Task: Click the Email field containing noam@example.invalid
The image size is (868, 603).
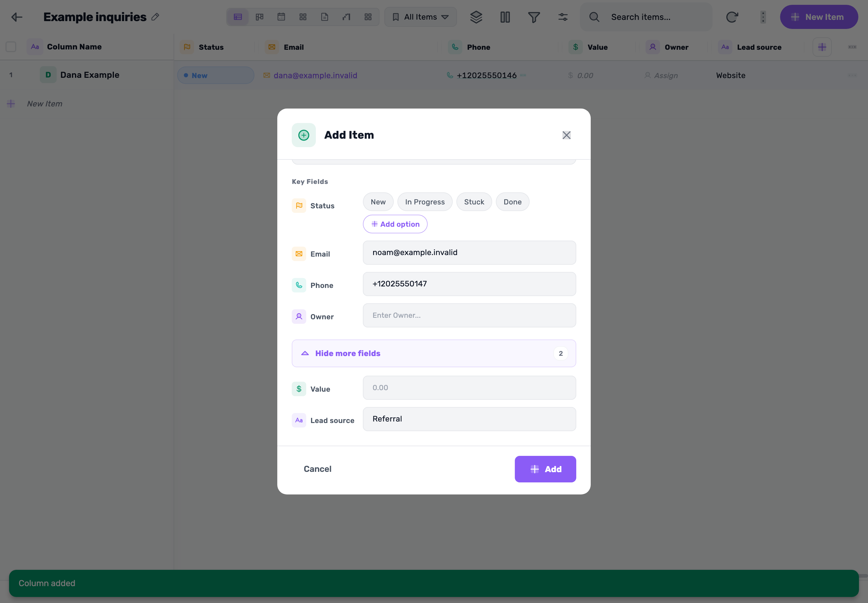Action: point(469,252)
